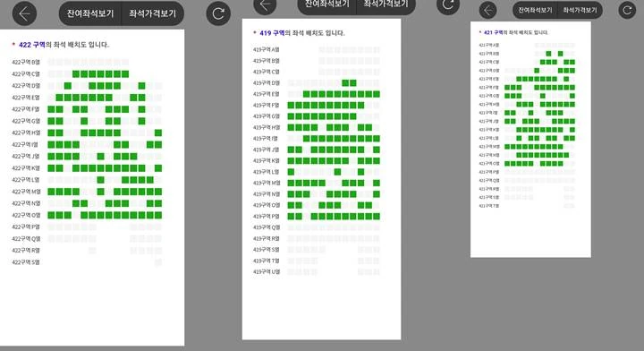Click the '422구역 B열' row label
Screen dimensions: 644x351
pos(26,63)
